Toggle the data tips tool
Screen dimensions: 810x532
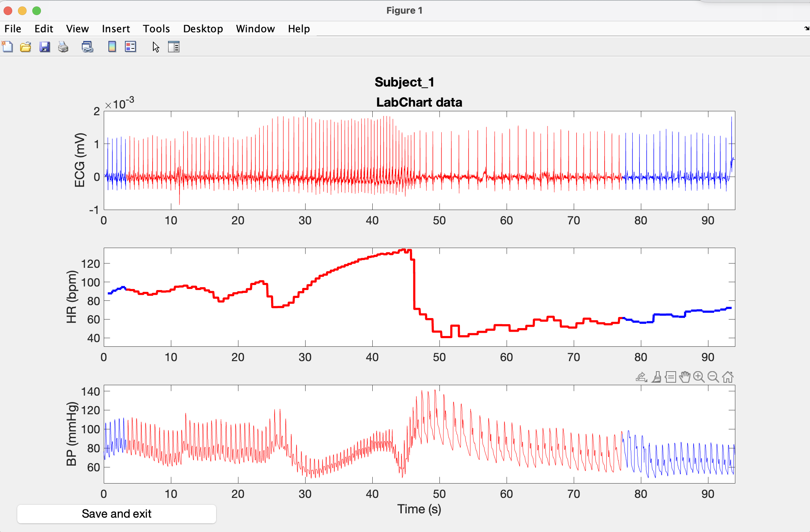(670, 377)
